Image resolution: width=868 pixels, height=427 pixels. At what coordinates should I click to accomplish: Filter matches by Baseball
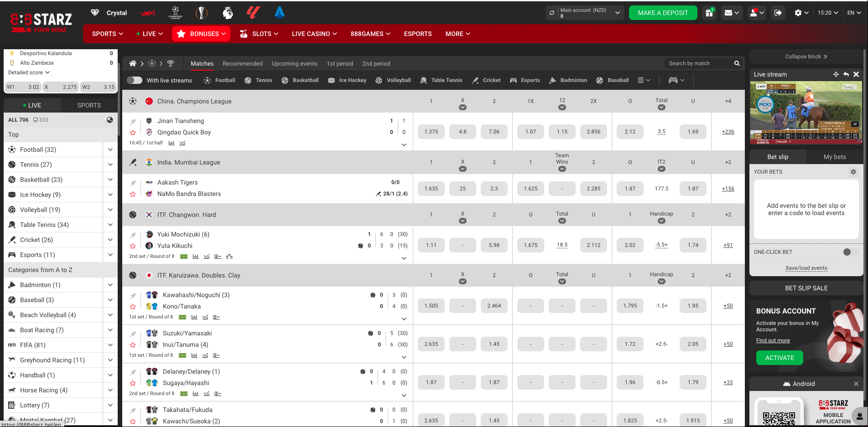(612, 80)
